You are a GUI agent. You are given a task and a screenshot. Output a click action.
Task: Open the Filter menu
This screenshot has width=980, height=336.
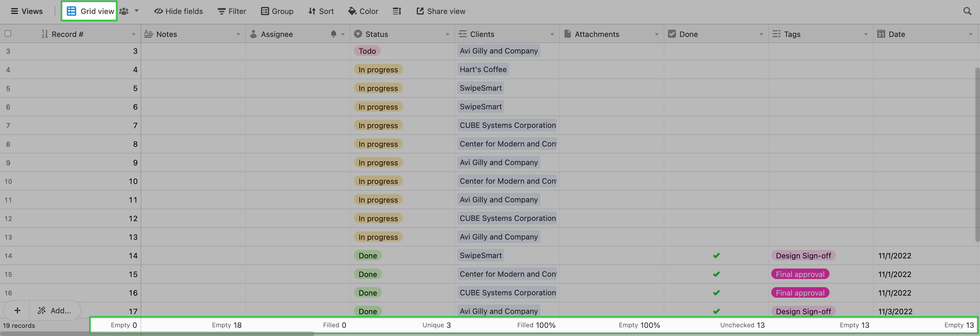click(232, 11)
